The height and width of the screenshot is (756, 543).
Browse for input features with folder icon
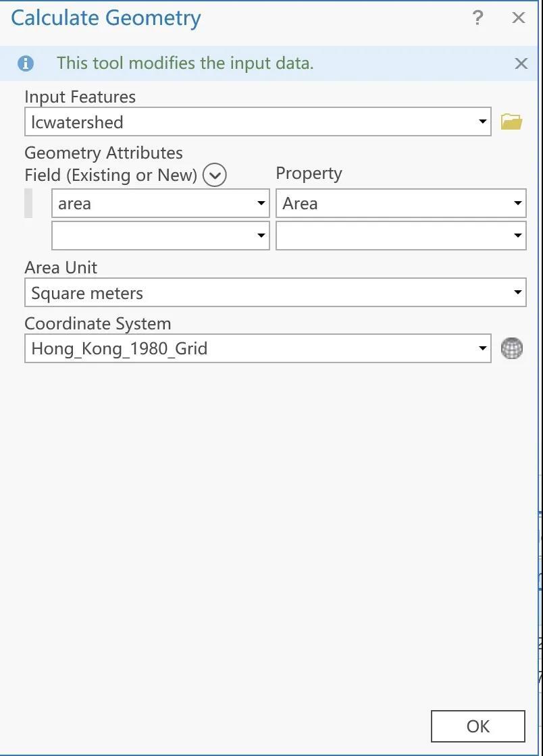[x=511, y=122]
